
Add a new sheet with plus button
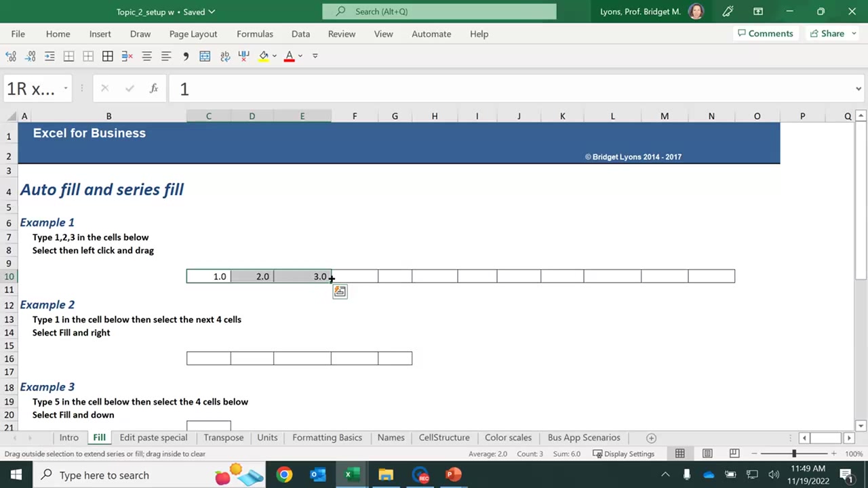(x=651, y=438)
